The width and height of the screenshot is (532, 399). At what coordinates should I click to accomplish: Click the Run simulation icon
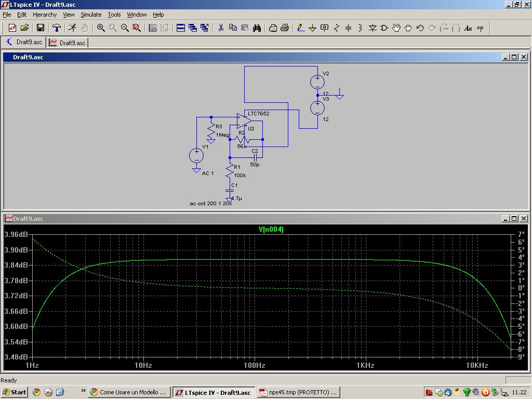click(72, 28)
